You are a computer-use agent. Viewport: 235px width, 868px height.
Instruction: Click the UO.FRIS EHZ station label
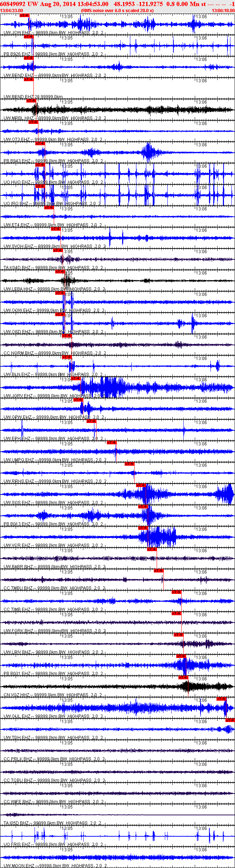pos(17,844)
